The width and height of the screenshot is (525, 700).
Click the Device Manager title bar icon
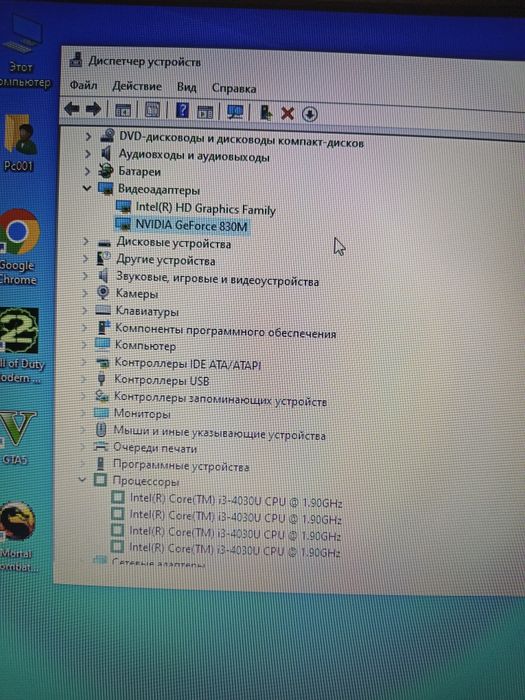[x=76, y=59]
